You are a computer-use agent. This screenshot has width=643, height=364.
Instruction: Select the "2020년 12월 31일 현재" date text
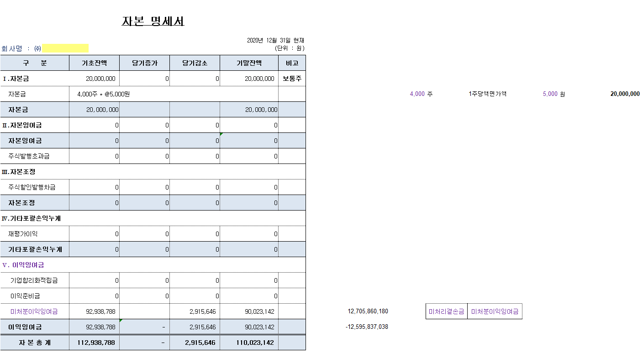tap(275, 41)
